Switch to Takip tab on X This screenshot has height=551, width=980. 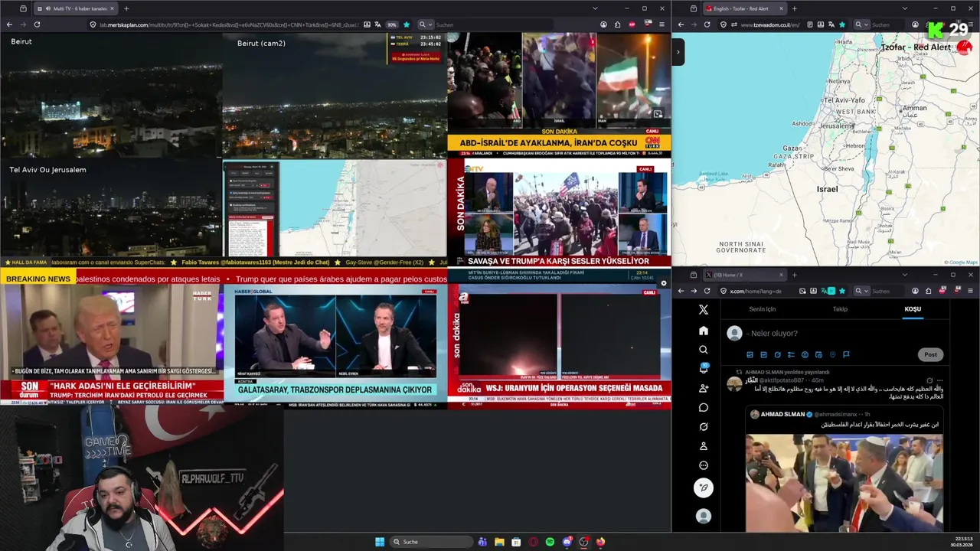(x=840, y=309)
